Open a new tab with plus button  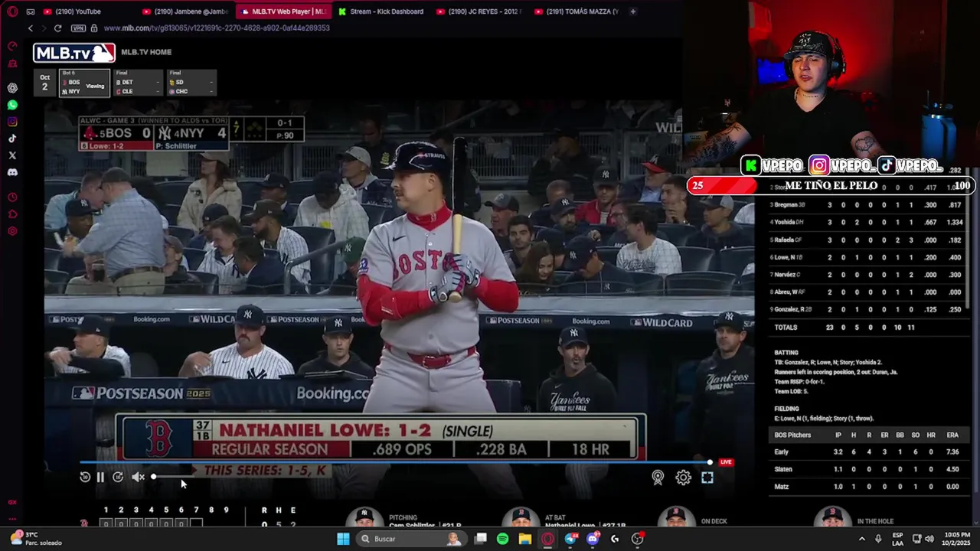[632, 11]
